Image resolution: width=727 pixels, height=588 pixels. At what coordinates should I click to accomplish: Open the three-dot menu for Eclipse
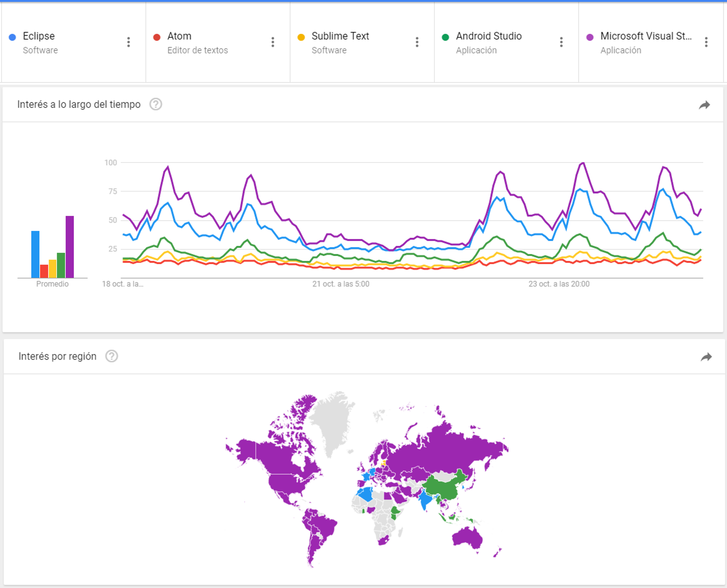(128, 42)
